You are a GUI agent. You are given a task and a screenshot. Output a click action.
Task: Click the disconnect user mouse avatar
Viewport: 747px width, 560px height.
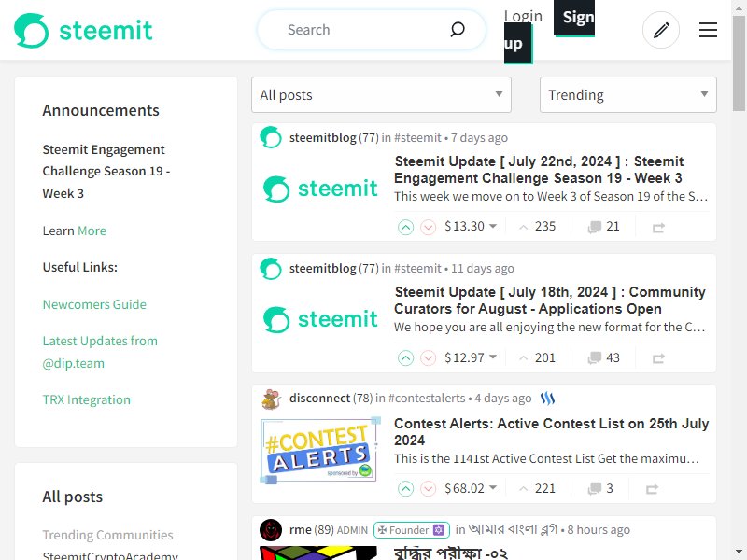point(271,399)
